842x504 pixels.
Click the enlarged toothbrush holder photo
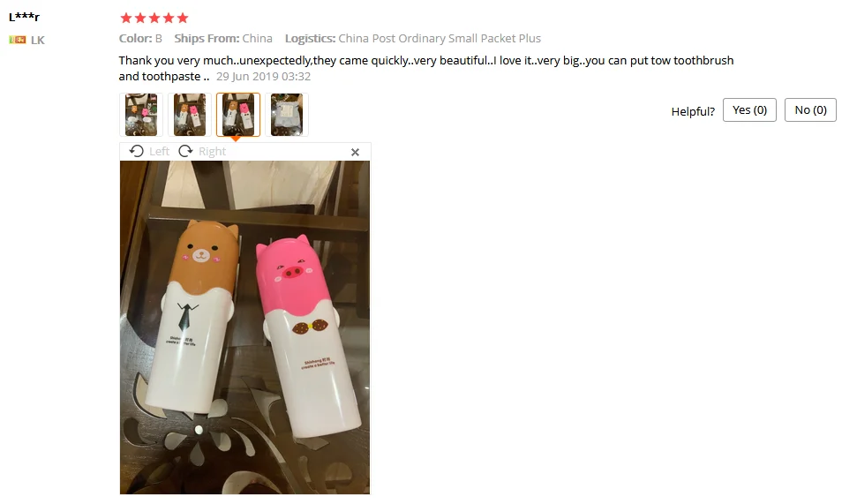tap(244, 327)
